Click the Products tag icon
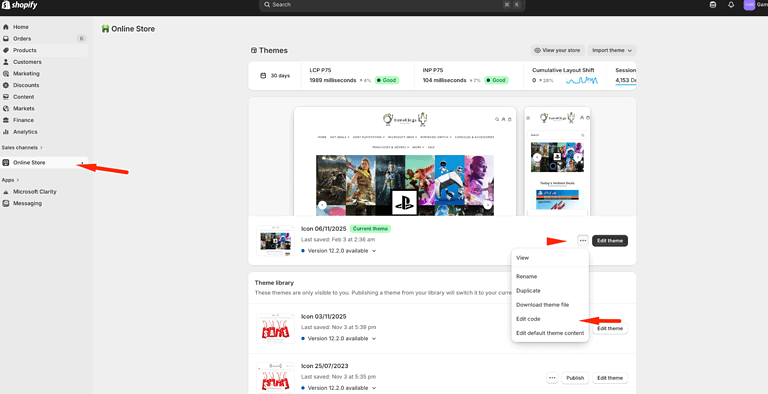 tap(6, 50)
